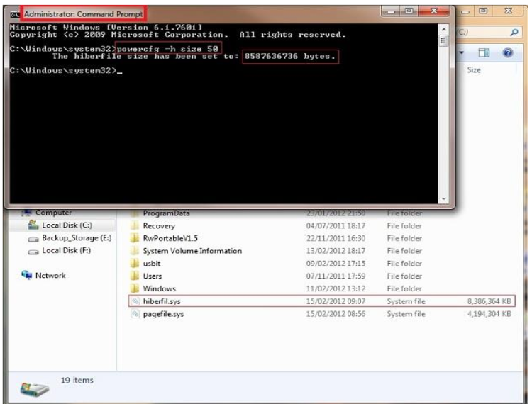This screenshot has width=532, height=404.
Task: Click inside the Command Prompt console area
Action: point(223,113)
